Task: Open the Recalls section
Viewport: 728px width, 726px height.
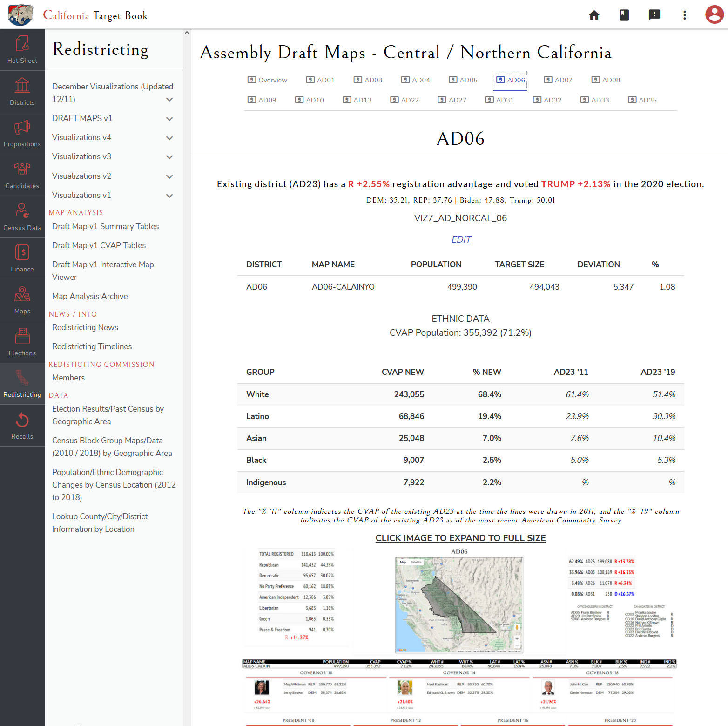Action: point(22,425)
